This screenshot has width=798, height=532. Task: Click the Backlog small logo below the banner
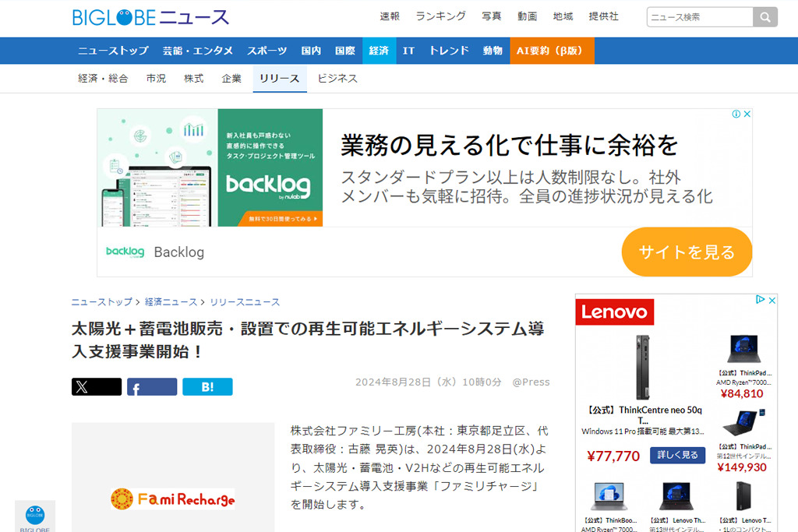125,252
